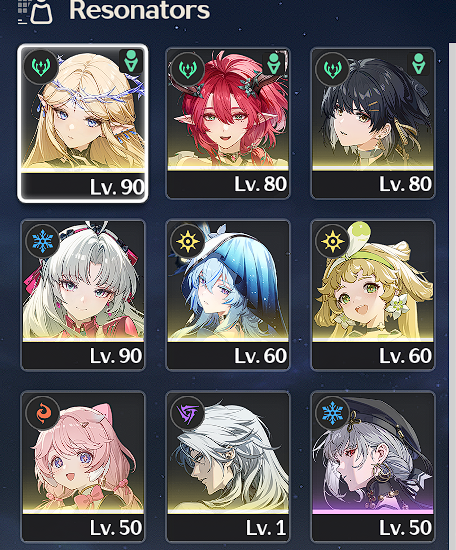456x550 pixels.
Task: Click the Spectro sun icon on blonde girl card
Action: [x=332, y=241]
